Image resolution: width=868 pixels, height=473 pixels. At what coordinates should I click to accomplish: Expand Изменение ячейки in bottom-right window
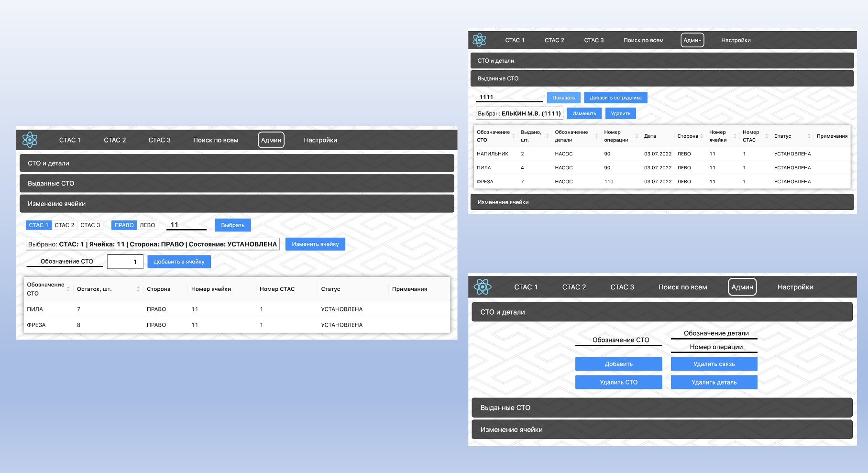click(x=662, y=429)
